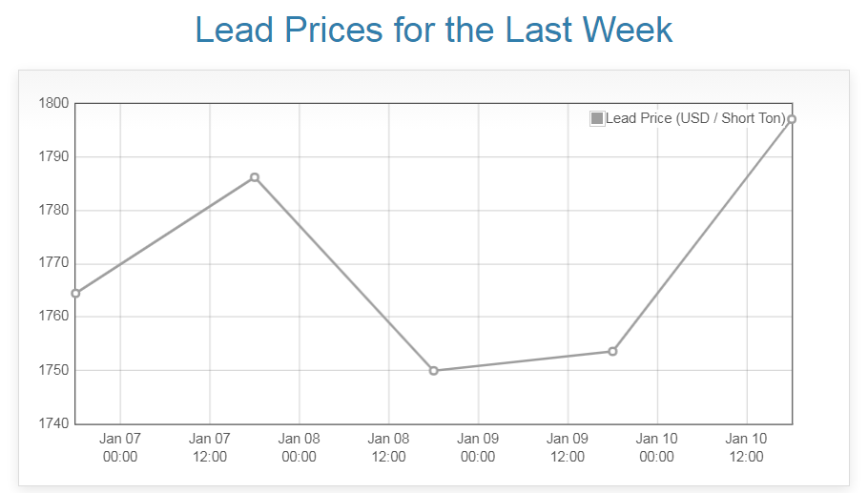The width and height of the screenshot is (868, 493).
Task: Click the "Jan 08 00:00" x-axis label
Action: [300, 447]
